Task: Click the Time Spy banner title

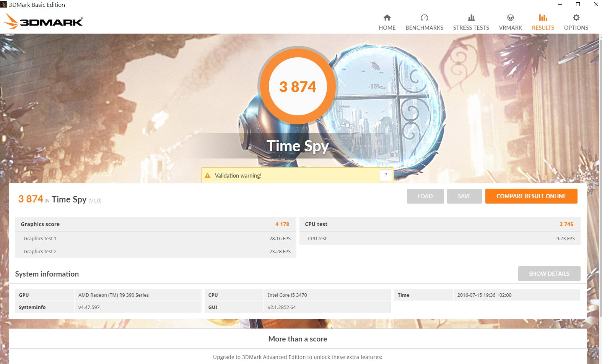Action: tap(298, 146)
